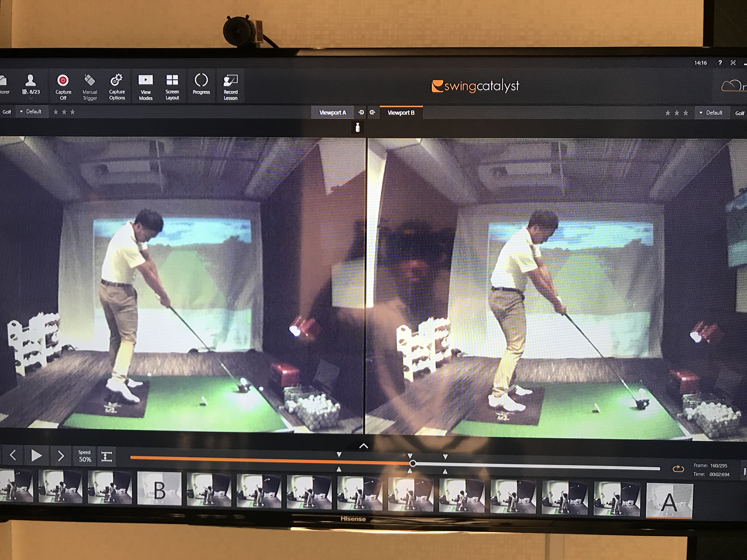Select the first lower timeline marker triangle

pos(339,469)
